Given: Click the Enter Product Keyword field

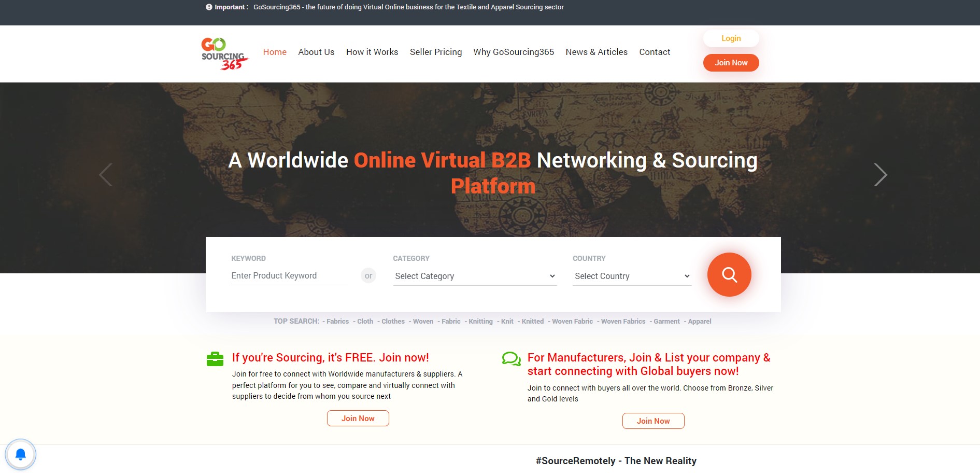Looking at the screenshot, I should [290, 276].
